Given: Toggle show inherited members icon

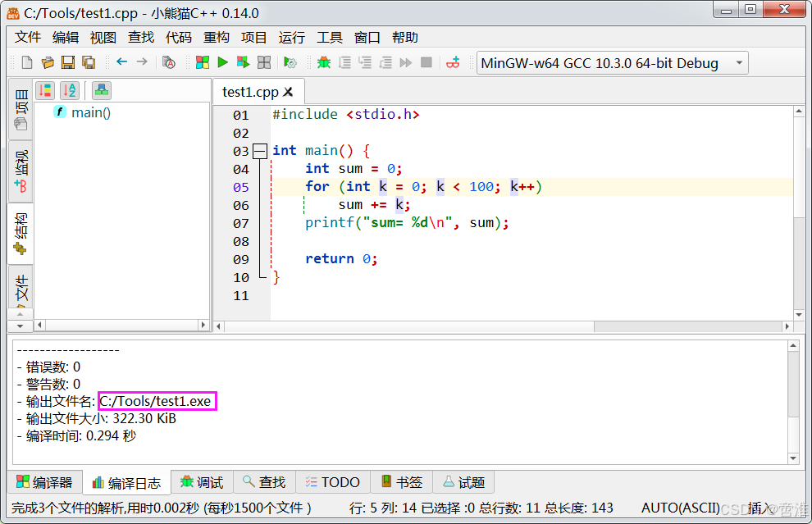Looking at the screenshot, I should click(x=102, y=90).
